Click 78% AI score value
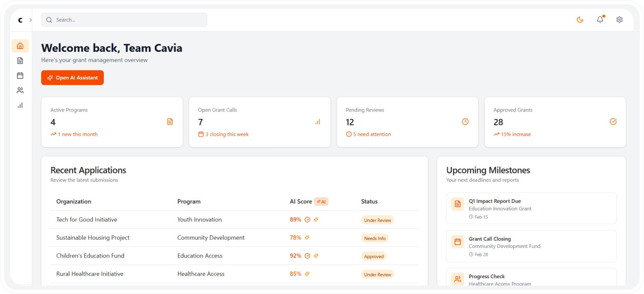644x294 pixels. (296, 238)
